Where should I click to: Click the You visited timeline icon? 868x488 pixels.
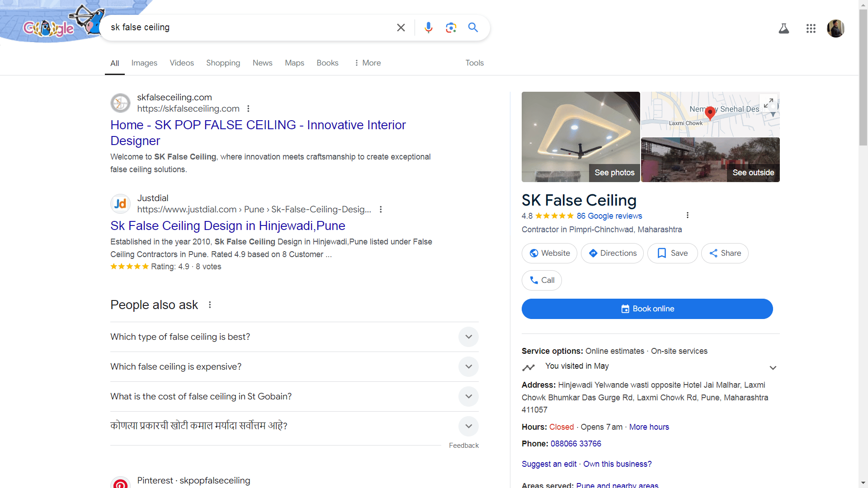(528, 367)
